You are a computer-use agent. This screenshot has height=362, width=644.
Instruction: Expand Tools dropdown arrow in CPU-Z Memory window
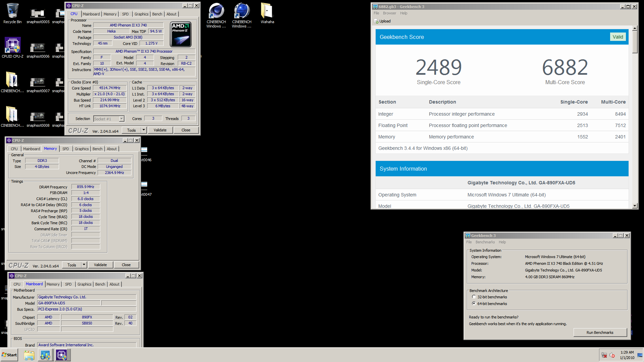point(84,265)
